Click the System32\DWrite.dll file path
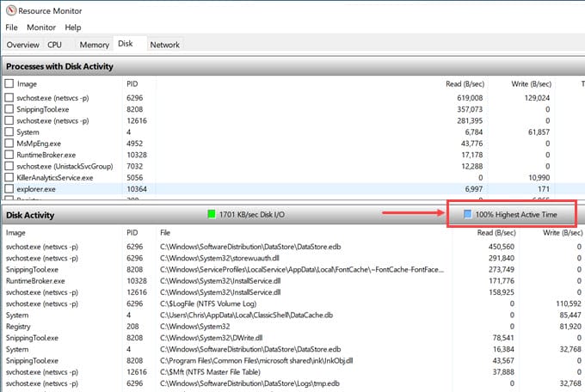This screenshot has height=392, width=585. (211, 338)
